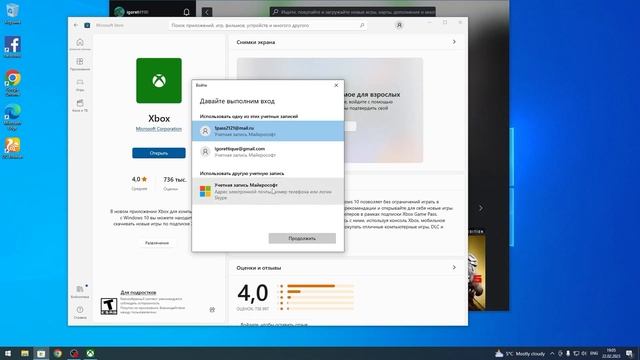Open File Explorer from the taskbar
Viewport: 640px width, 360px height.
25,353
